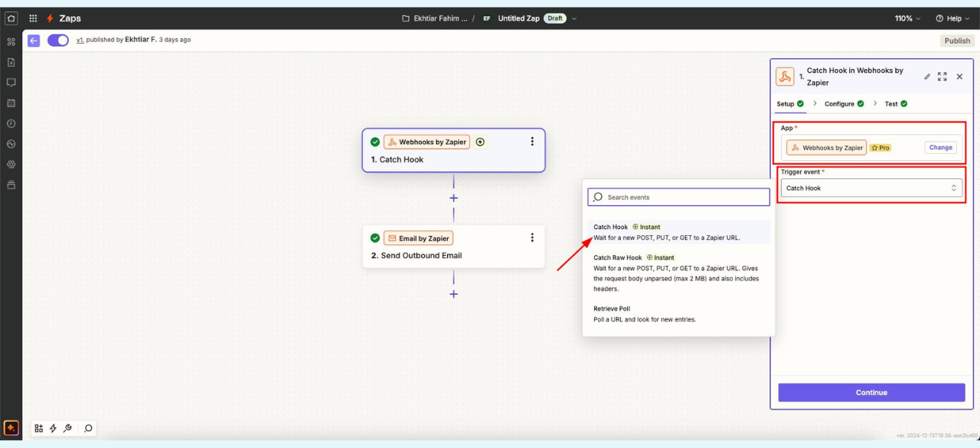The width and height of the screenshot is (980, 448).
Task: Open the activity pulse sidebar icon
Action: (x=11, y=144)
